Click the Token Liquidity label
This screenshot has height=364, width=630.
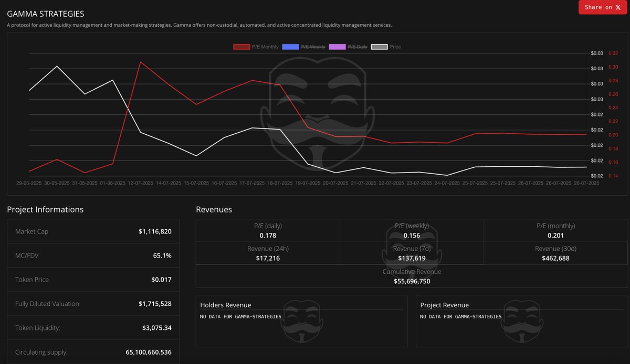coord(38,328)
